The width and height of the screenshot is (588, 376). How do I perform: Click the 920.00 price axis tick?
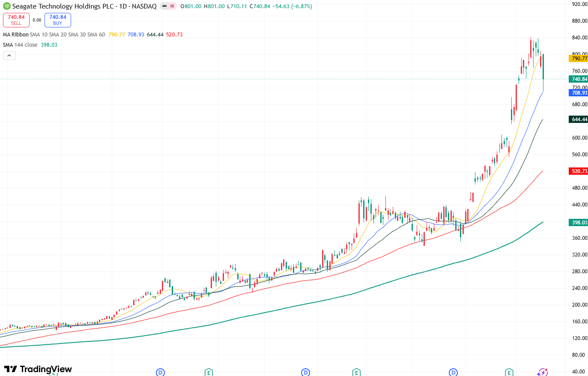pyautogui.click(x=579, y=4)
